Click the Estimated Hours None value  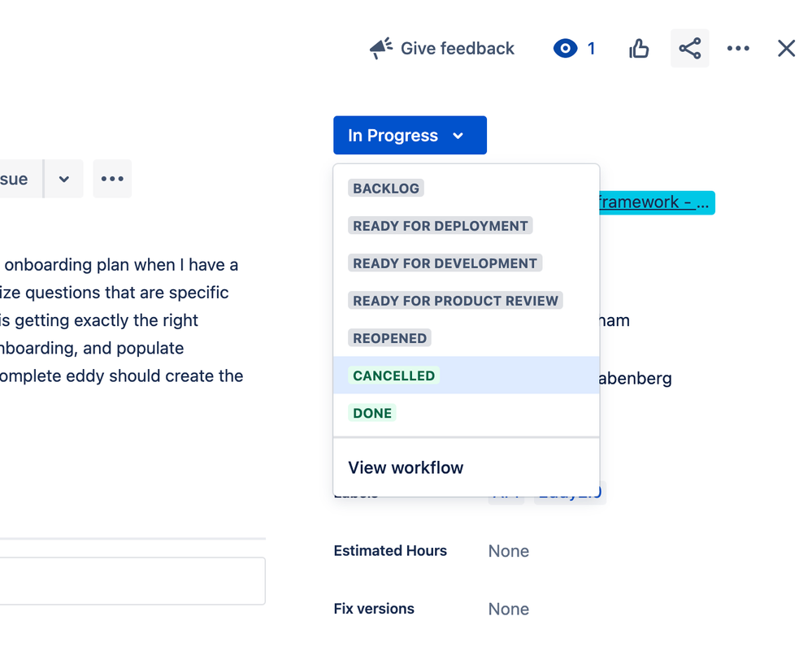pos(509,551)
